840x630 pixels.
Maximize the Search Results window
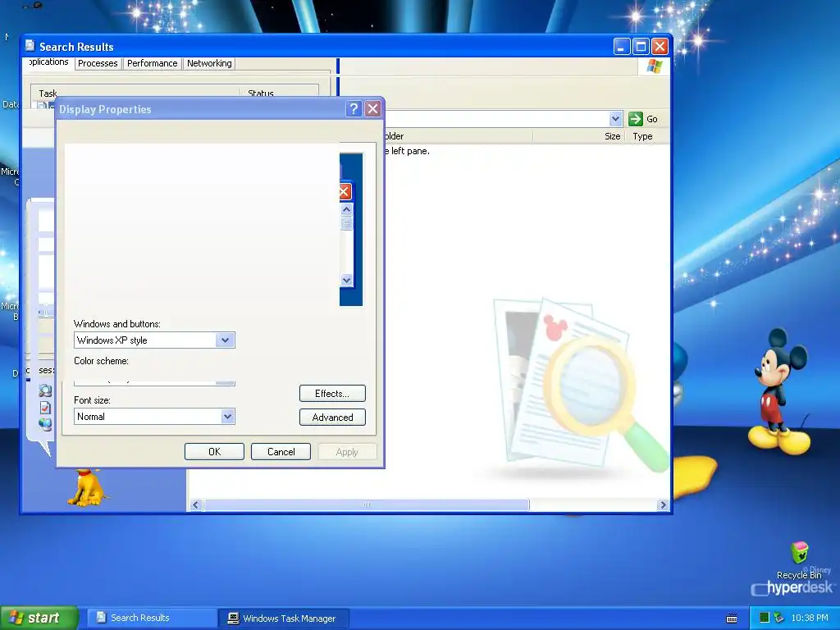[641, 47]
